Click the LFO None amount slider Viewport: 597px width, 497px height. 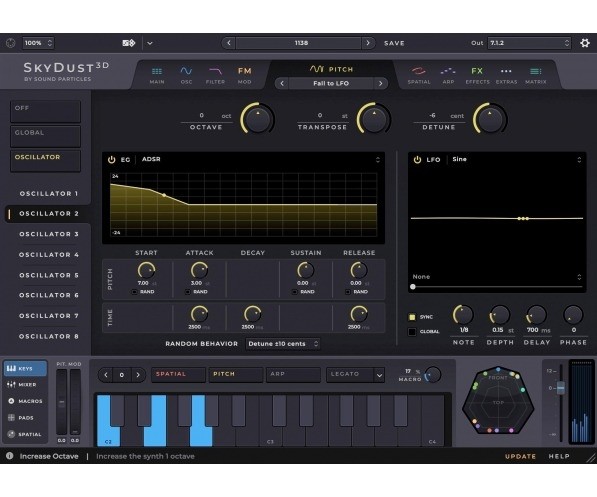497,287
